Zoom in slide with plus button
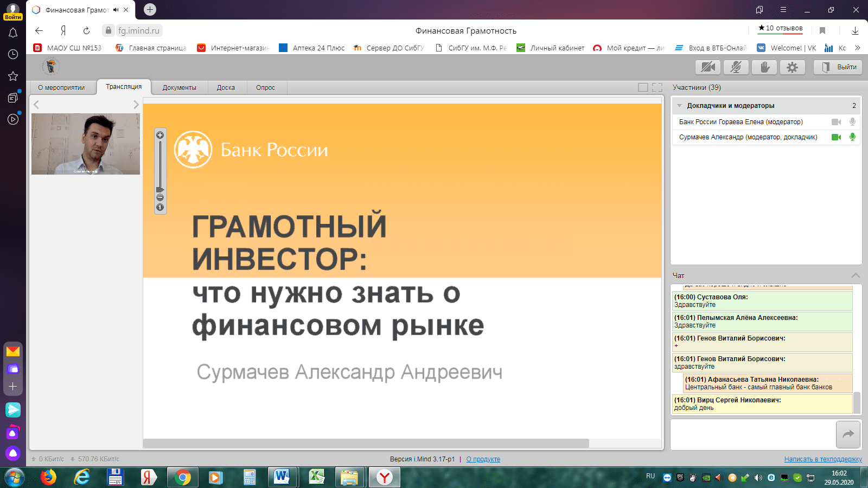Screen dimensions: 868x488 pyautogui.click(x=160, y=135)
